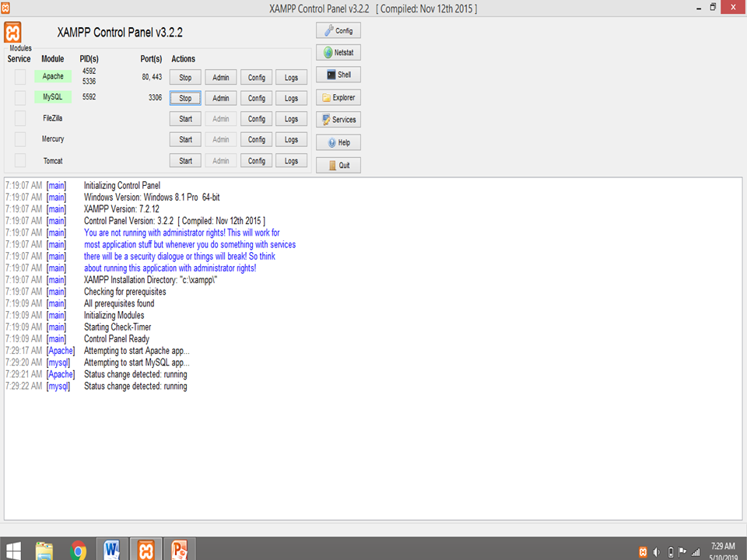View FileZilla Logs
747x560 pixels.
coord(291,118)
